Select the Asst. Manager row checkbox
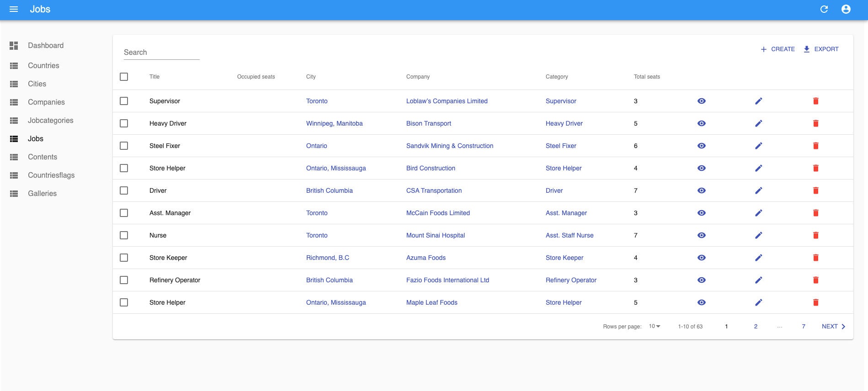 coord(124,213)
